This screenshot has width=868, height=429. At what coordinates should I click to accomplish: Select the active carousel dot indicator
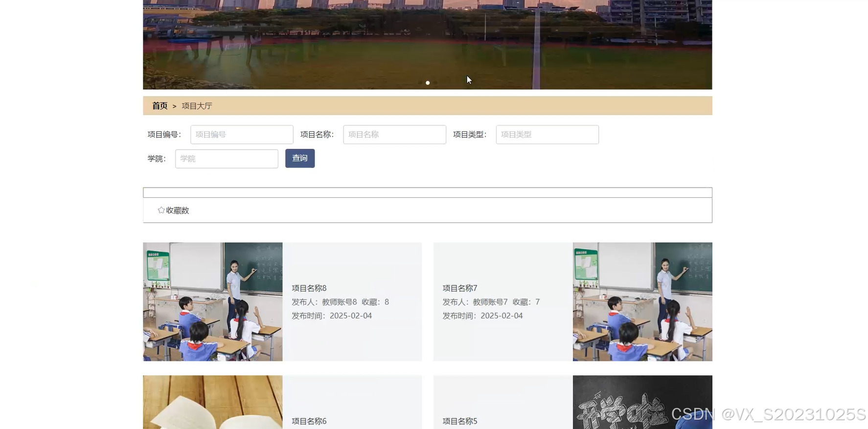(428, 83)
